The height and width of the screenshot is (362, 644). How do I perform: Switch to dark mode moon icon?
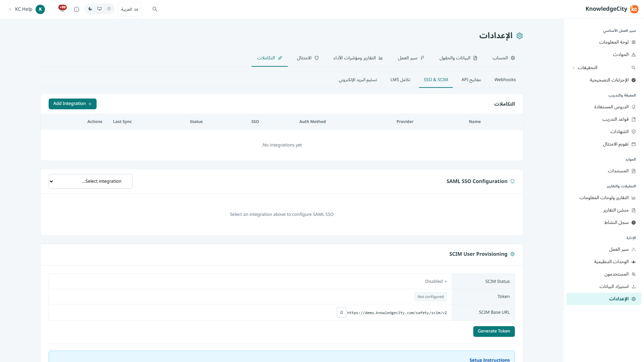point(90,9)
